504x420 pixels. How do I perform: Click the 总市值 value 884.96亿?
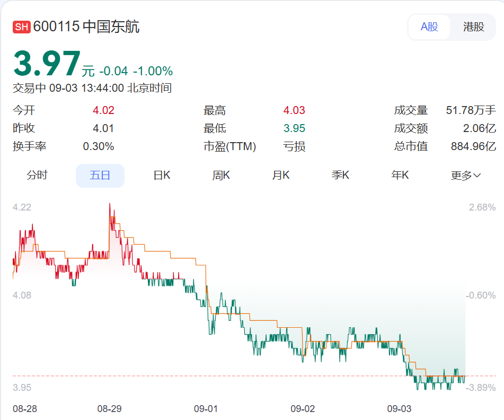(473, 146)
